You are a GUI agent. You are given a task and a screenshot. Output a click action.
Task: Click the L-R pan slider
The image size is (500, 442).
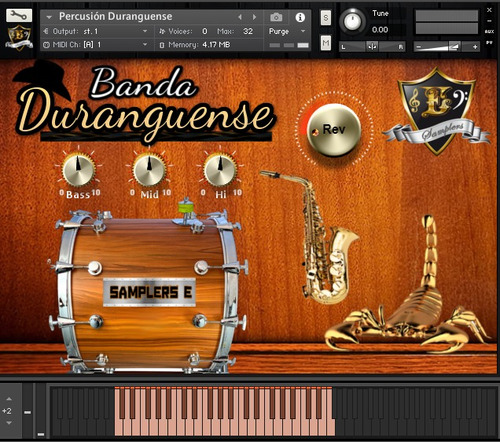tap(372, 47)
